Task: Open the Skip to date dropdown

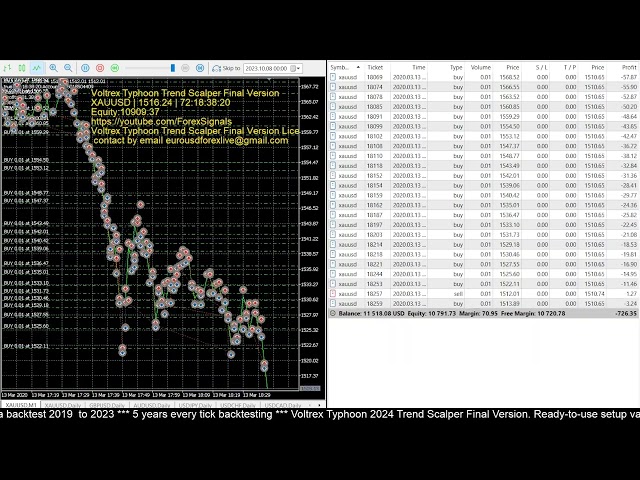Action: point(298,68)
